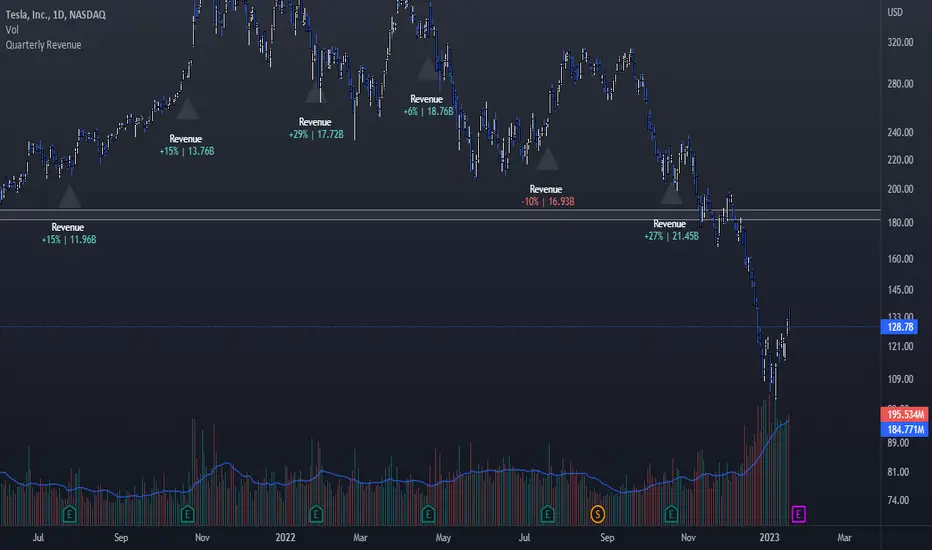Click the USD currency label on price axis
This screenshot has width=932, height=550.
895,12
